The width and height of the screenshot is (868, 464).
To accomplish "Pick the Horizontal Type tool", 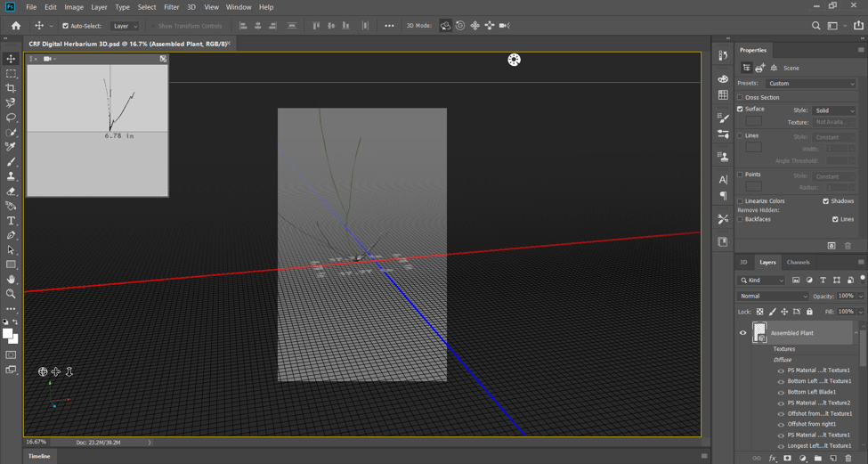I will tap(11, 220).
